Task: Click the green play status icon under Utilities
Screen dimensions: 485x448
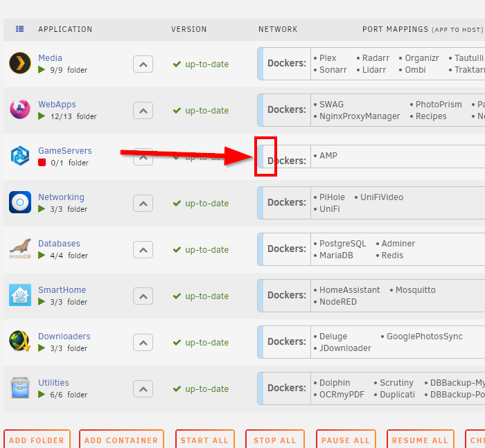Action: [42, 395]
